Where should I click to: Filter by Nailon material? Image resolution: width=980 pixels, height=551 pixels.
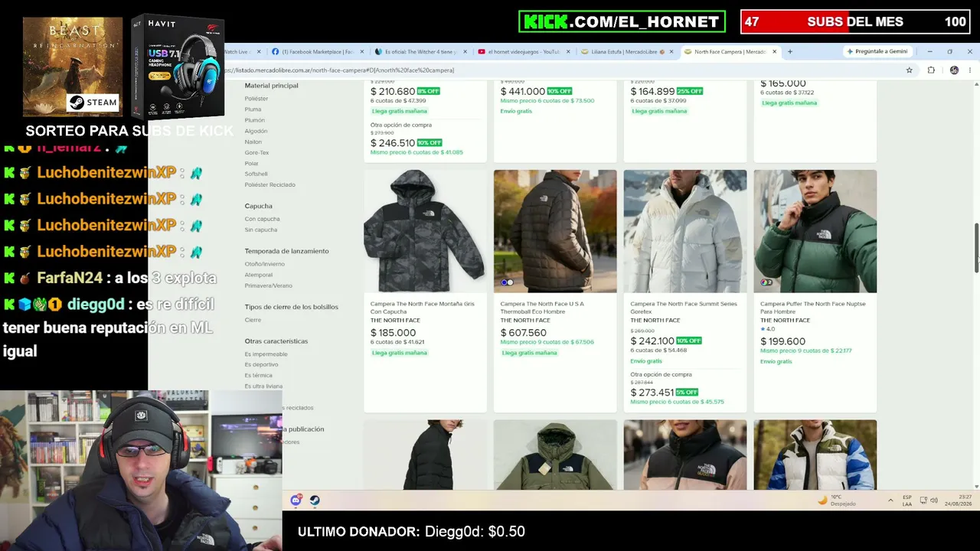pyautogui.click(x=253, y=142)
